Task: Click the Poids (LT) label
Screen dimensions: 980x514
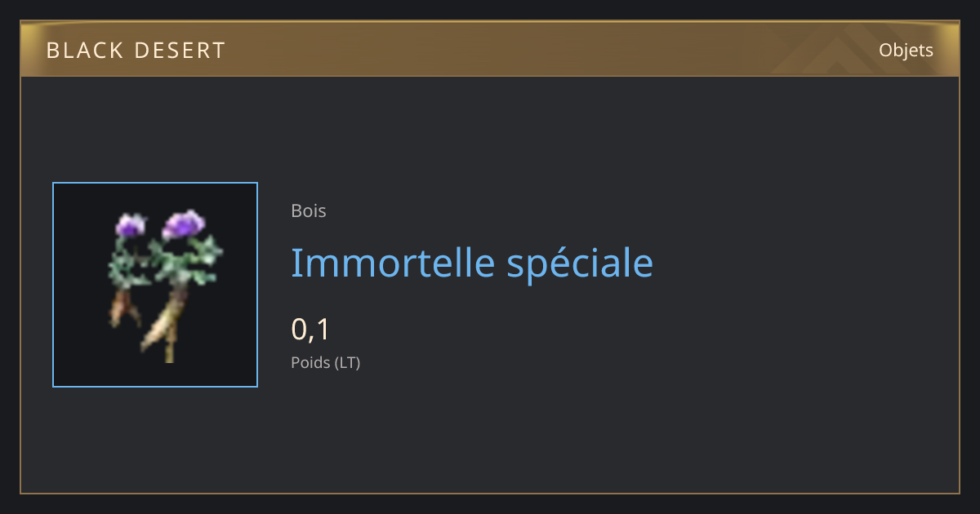Action: 325,362
